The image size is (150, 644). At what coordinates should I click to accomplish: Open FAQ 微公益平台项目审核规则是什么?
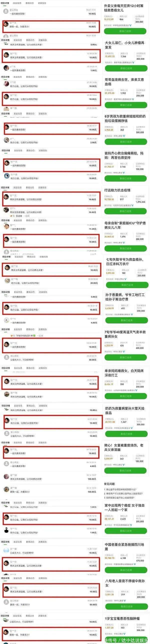pos(120,489)
